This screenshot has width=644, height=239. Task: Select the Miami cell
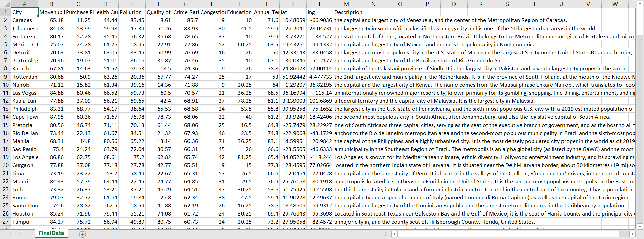(25, 181)
